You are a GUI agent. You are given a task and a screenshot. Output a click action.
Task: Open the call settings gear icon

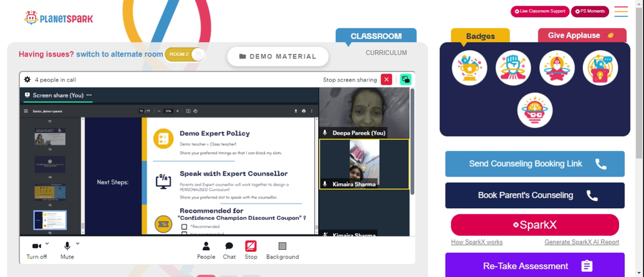[x=27, y=80]
